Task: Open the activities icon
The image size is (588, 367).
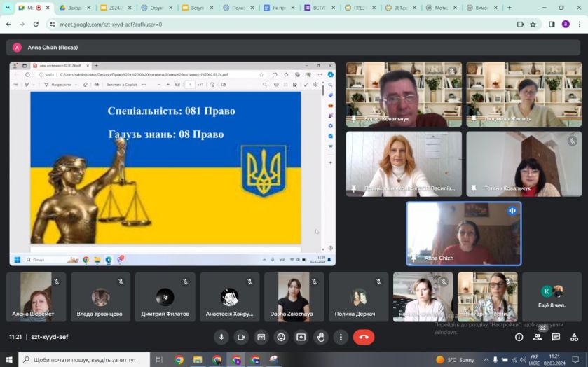Action: point(574,337)
